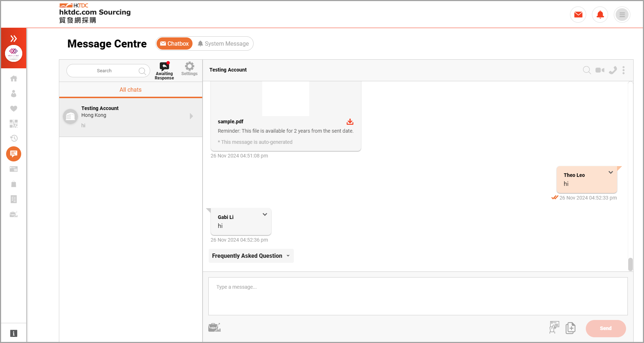Viewport: 644px width, 343px height.
Task: Download the sample.pdf file
Action: click(x=350, y=122)
